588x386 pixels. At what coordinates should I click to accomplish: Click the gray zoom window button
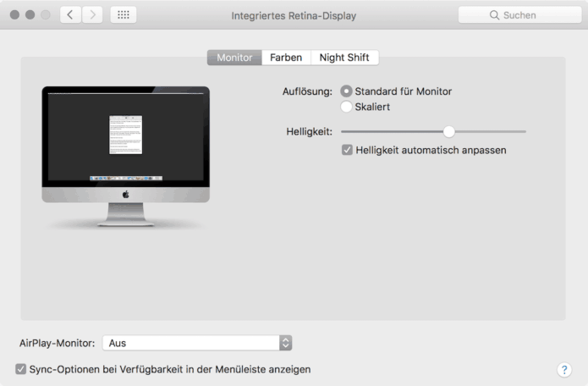(45, 15)
